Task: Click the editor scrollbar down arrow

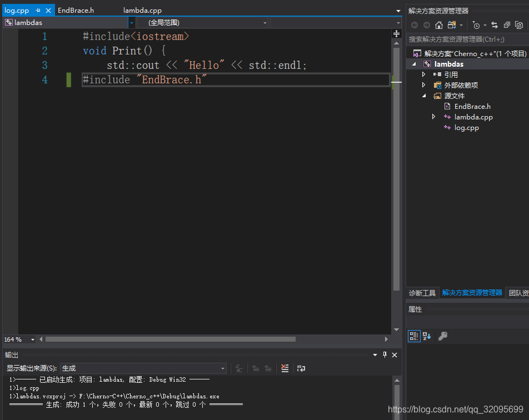Action: (396, 329)
